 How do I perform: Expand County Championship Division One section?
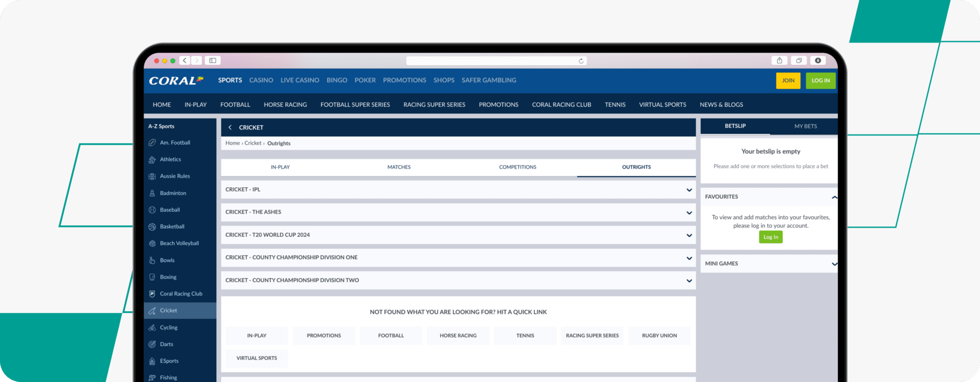(x=458, y=257)
